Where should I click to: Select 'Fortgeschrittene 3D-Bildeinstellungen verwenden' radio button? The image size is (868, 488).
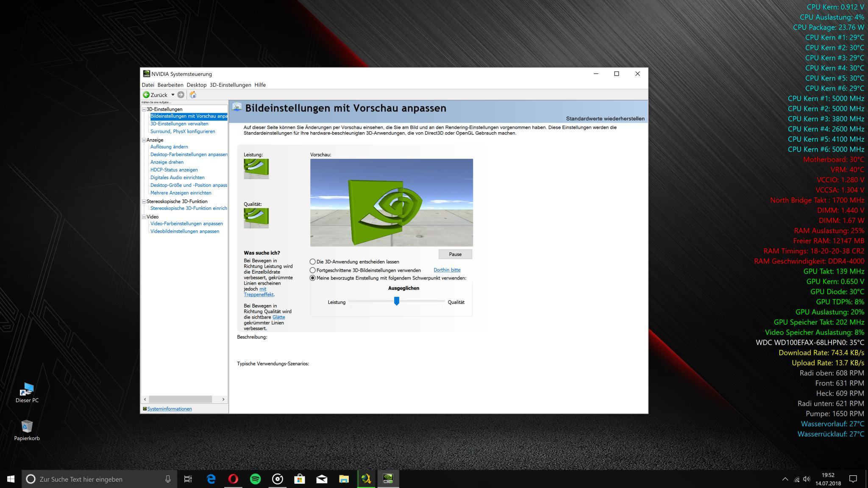pyautogui.click(x=313, y=270)
